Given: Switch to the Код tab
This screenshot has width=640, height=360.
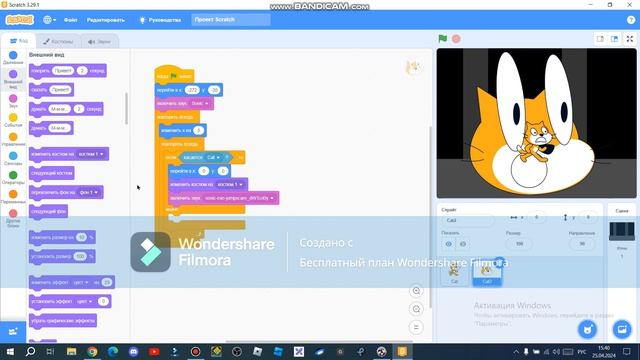Looking at the screenshot, I should [19, 41].
